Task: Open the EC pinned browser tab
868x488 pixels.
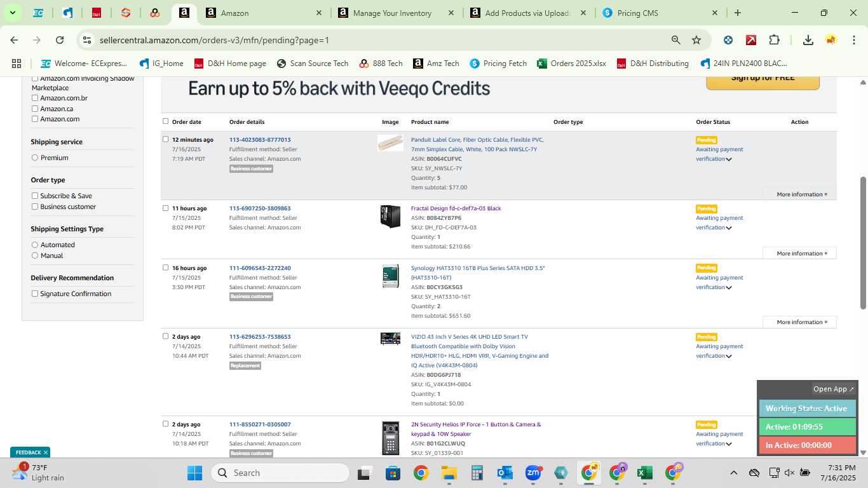Action: tap(38, 13)
